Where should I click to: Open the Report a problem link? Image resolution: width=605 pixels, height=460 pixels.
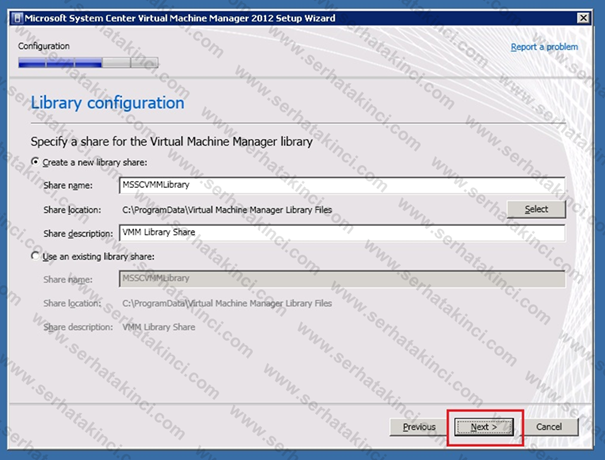pyautogui.click(x=544, y=47)
